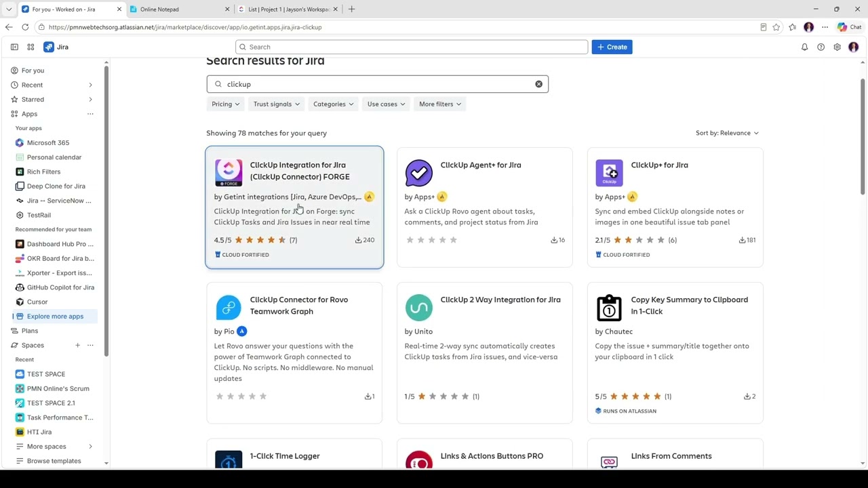Add a new space with the plus icon

pos(77,346)
